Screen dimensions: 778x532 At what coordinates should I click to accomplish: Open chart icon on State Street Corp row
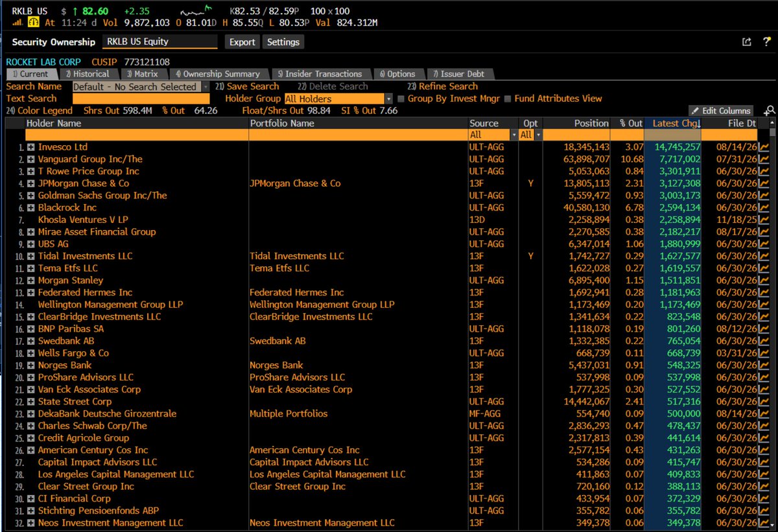(x=764, y=402)
